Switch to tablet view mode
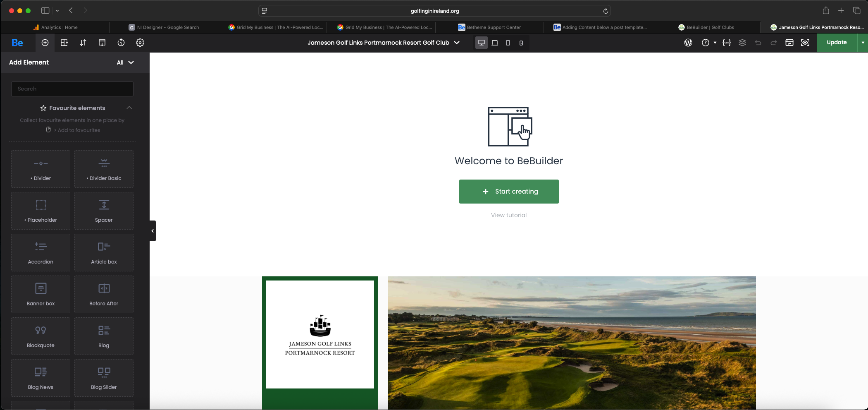Image resolution: width=868 pixels, height=410 pixels. coord(508,43)
